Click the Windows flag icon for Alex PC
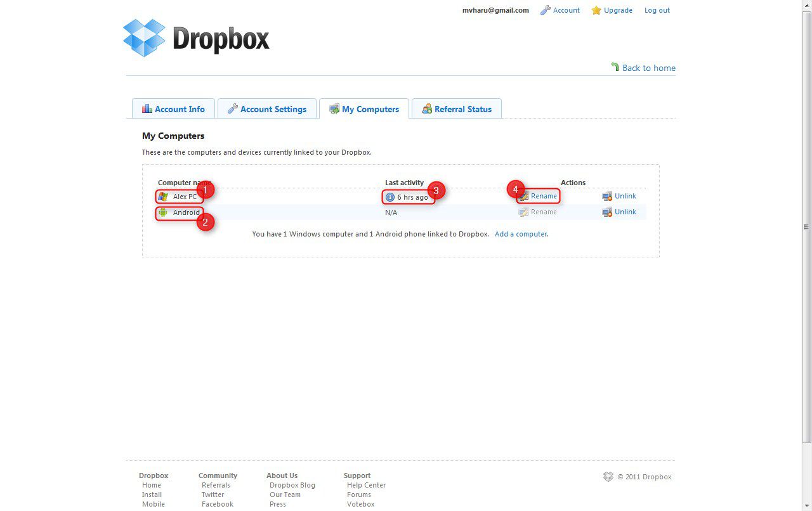This screenshot has height=511, width=812. pyautogui.click(x=163, y=197)
